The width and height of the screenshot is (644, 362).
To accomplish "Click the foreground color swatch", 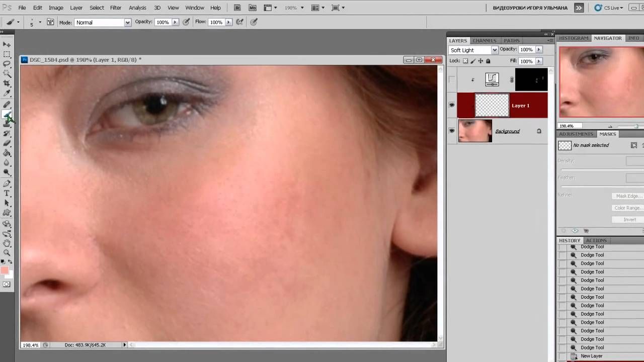I will [x=5, y=271].
